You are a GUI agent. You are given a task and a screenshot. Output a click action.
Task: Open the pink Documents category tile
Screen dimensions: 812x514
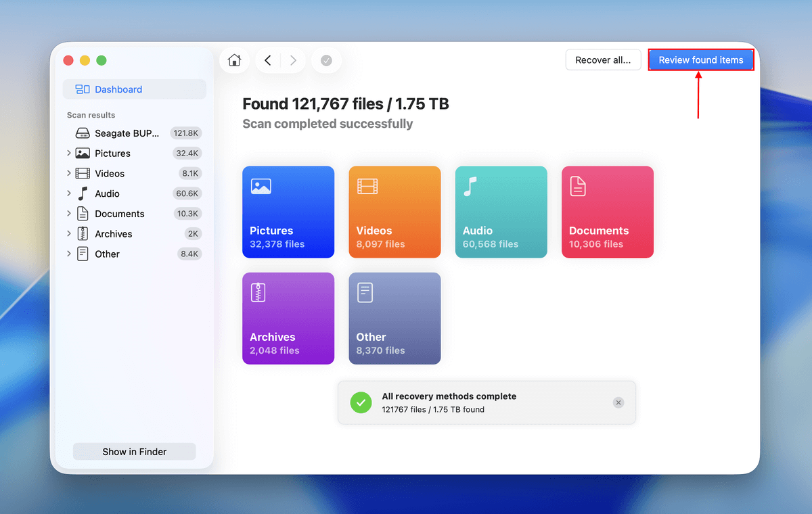tap(607, 212)
